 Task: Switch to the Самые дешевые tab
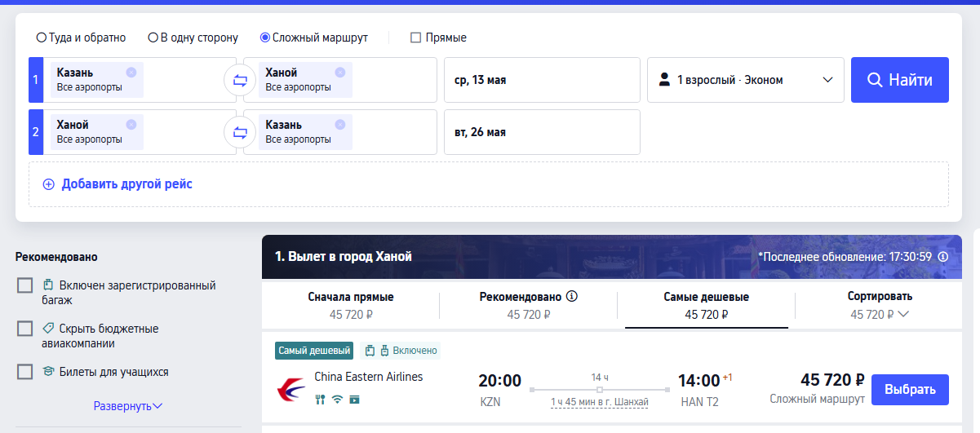pos(706,305)
